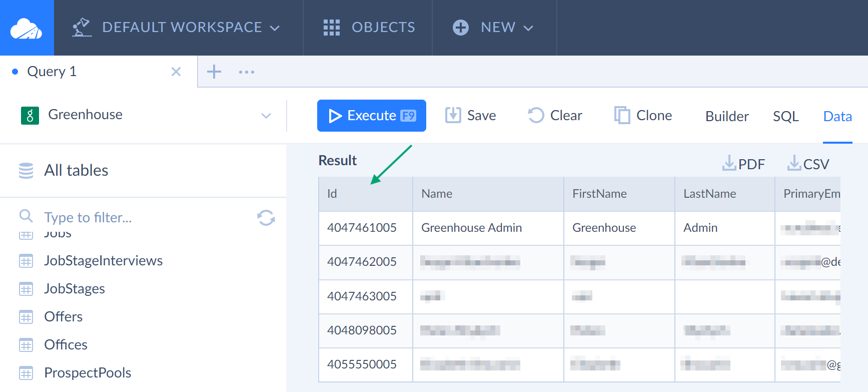Click the Greenhouse connection icon
The height and width of the screenshot is (392, 868).
tap(30, 116)
